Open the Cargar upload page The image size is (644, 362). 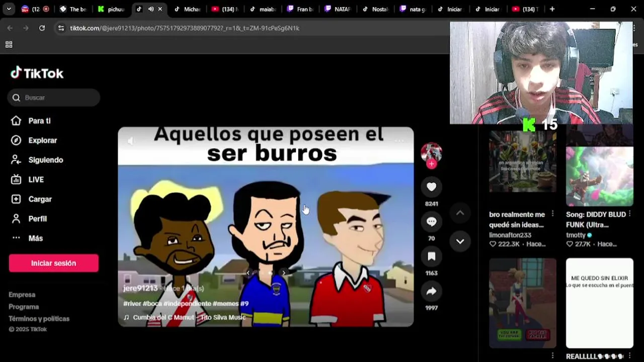pyautogui.click(x=40, y=199)
